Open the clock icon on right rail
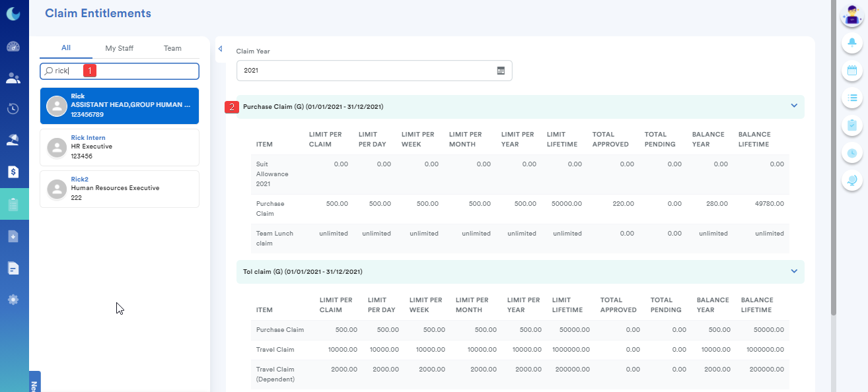 (851, 152)
